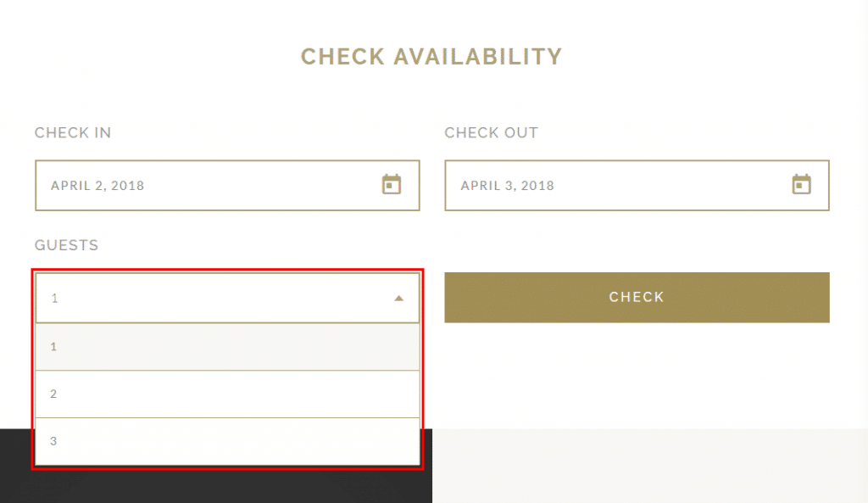Click the blank white space beneath the Check button
Screen dimensions: 868x503
coord(636,373)
